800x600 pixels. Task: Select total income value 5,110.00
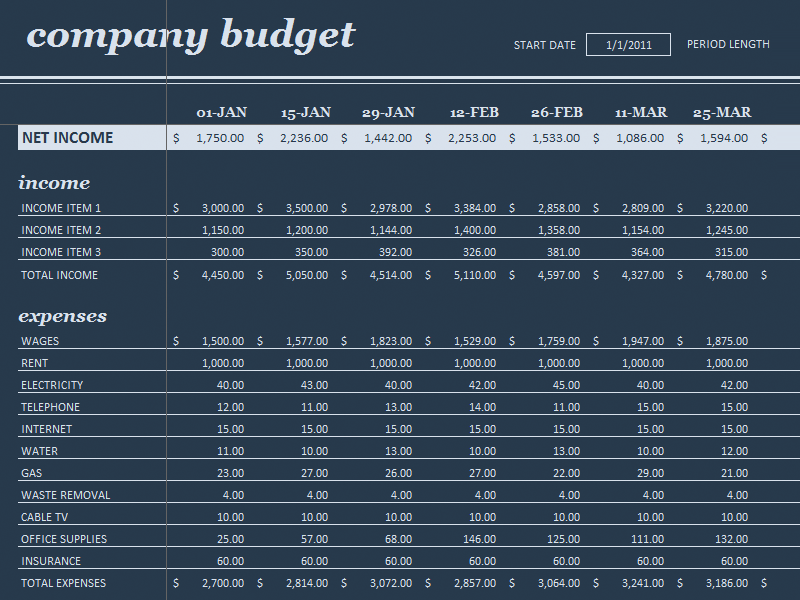pos(474,275)
